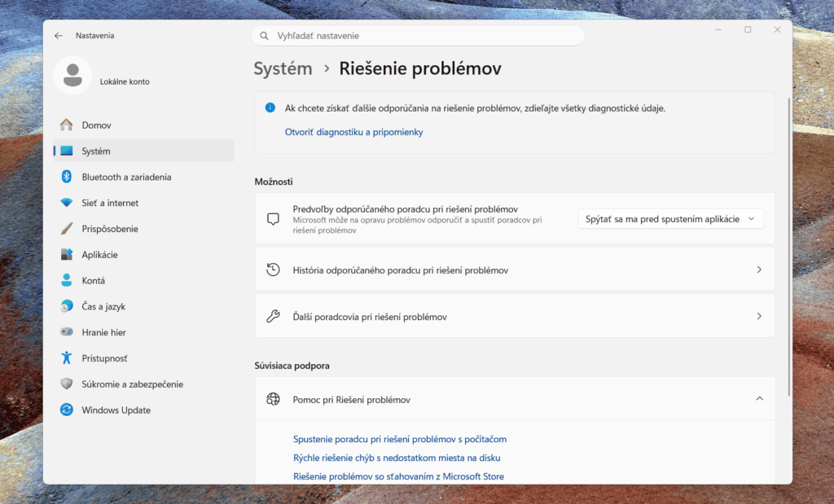Click the user avatar picture
The width and height of the screenshot is (834, 504).
click(72, 76)
